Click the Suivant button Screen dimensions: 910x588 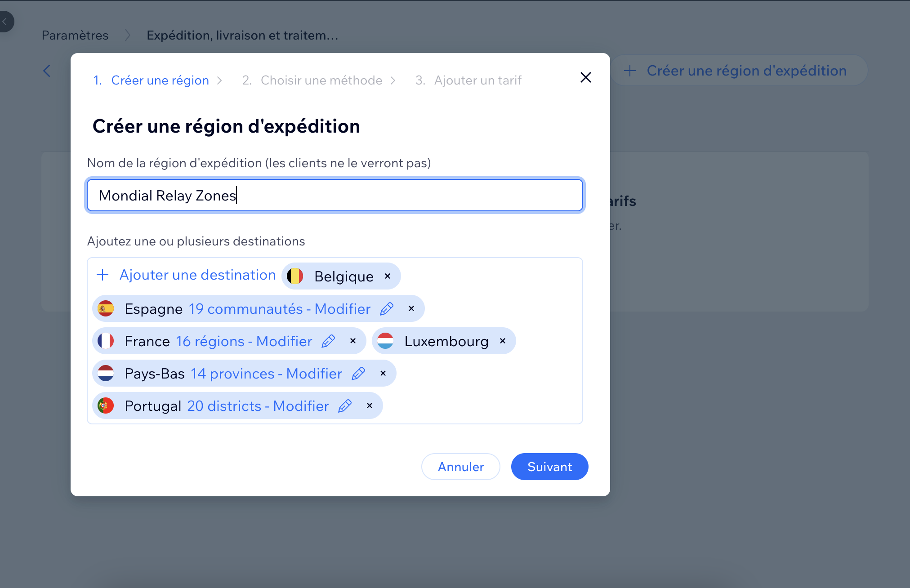(549, 467)
